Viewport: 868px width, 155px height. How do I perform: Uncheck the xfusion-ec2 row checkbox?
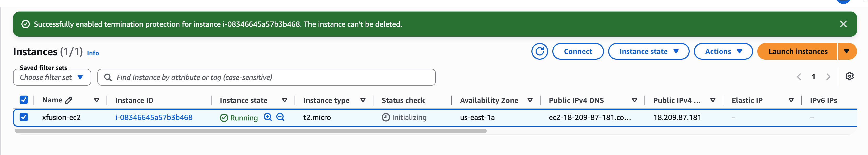click(x=24, y=117)
